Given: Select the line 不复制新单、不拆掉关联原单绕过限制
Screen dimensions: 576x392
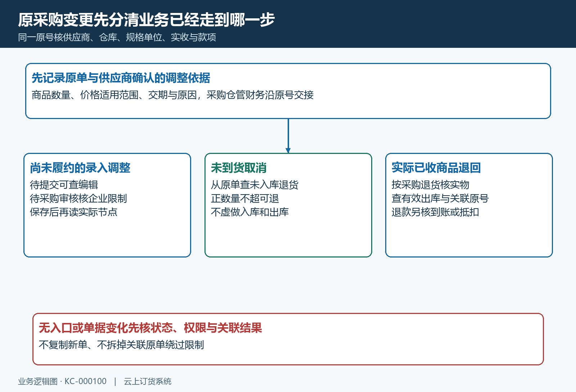Looking at the screenshot, I should click(x=121, y=345).
